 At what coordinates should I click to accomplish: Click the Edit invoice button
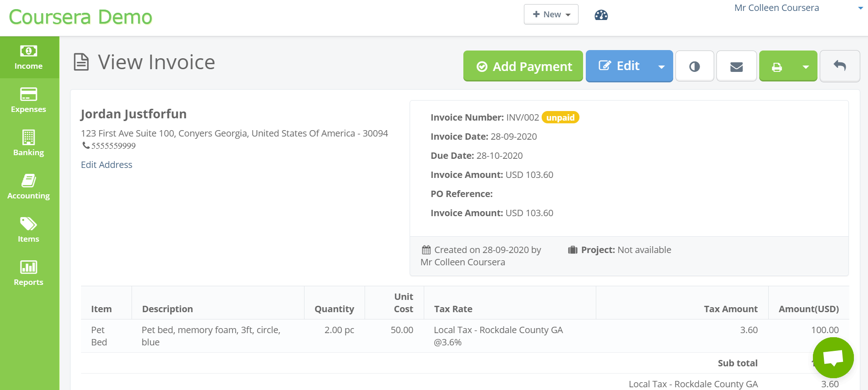[x=619, y=66]
